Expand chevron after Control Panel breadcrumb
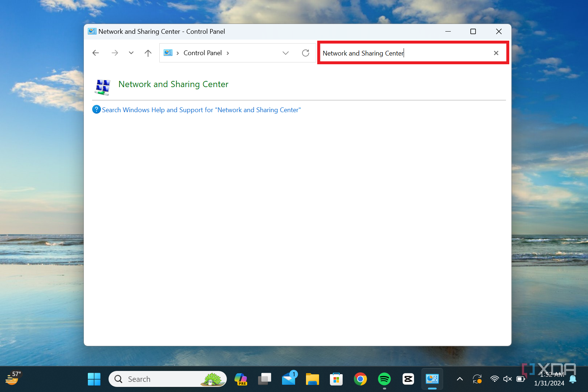The image size is (588, 392). [228, 53]
